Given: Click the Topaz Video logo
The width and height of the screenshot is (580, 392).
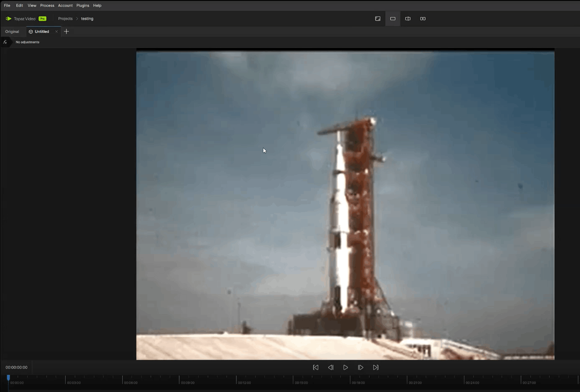Looking at the screenshot, I should (x=9, y=19).
